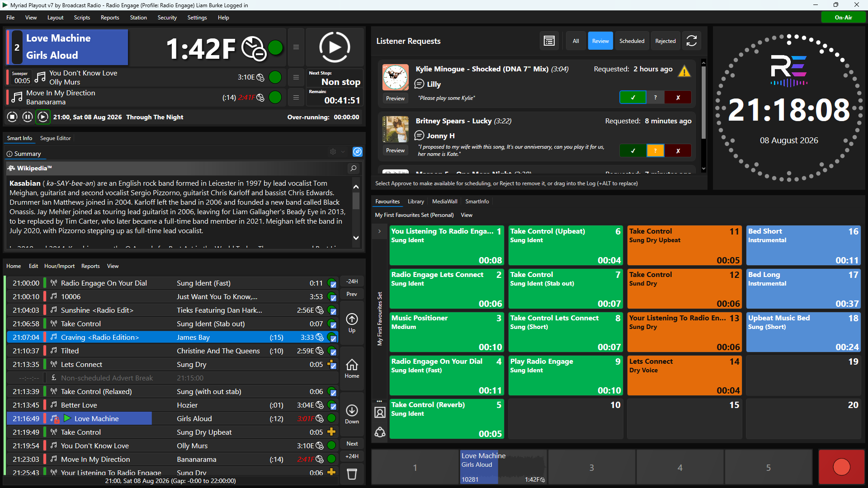Viewport: 868px width, 488px height.
Task: Move log selection Down
Action: tap(352, 414)
